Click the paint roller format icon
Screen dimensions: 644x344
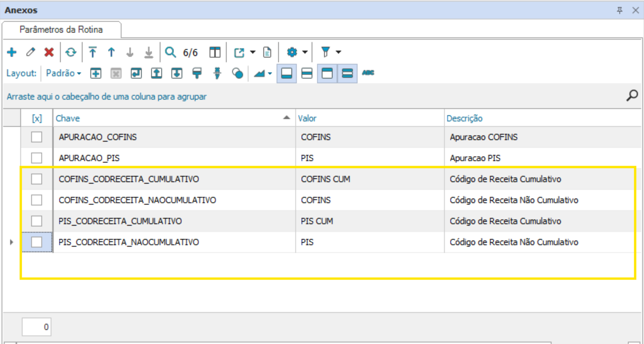tap(197, 73)
